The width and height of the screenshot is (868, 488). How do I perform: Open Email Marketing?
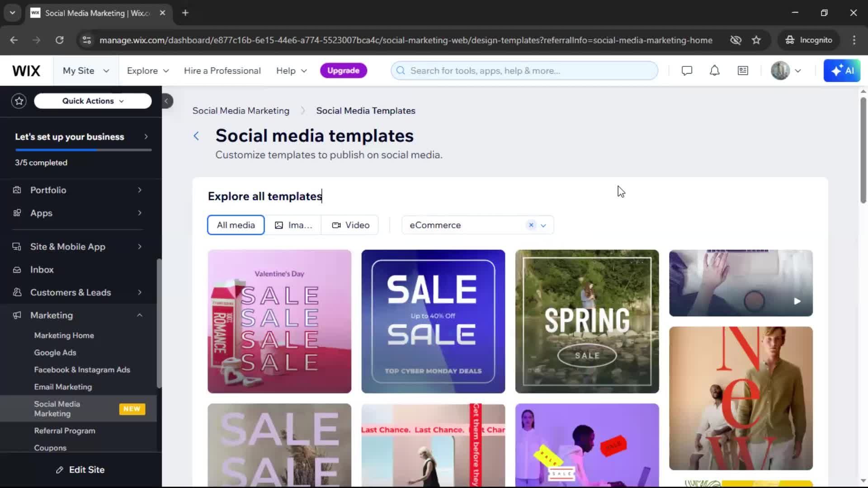click(x=63, y=387)
